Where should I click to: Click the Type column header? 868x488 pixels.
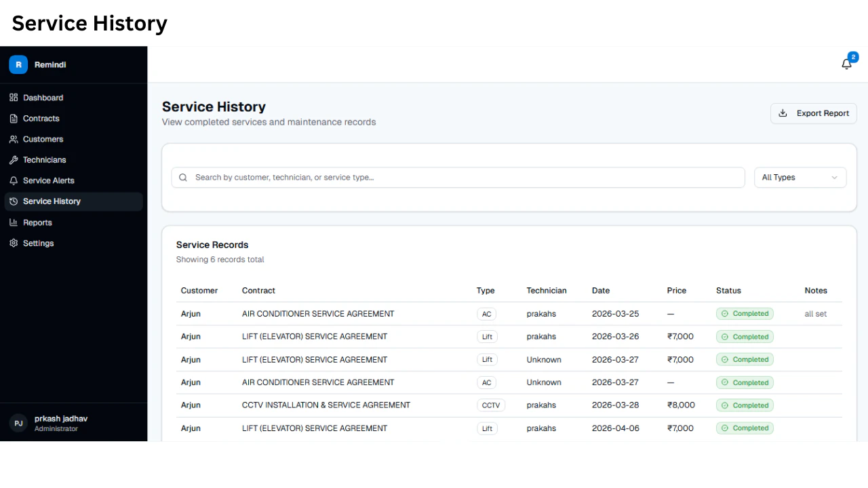pyautogui.click(x=486, y=291)
